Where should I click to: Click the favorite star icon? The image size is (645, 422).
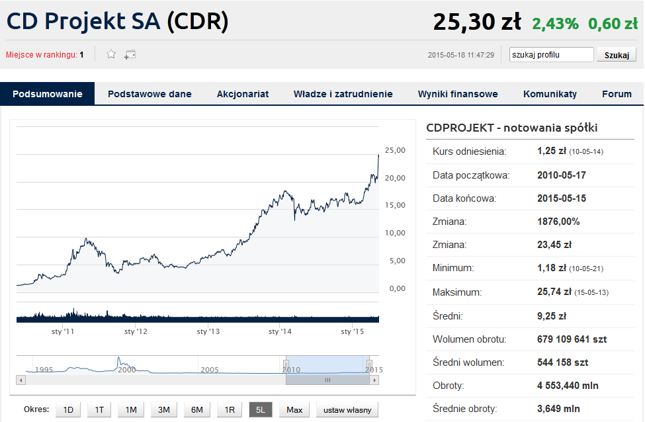coord(111,54)
